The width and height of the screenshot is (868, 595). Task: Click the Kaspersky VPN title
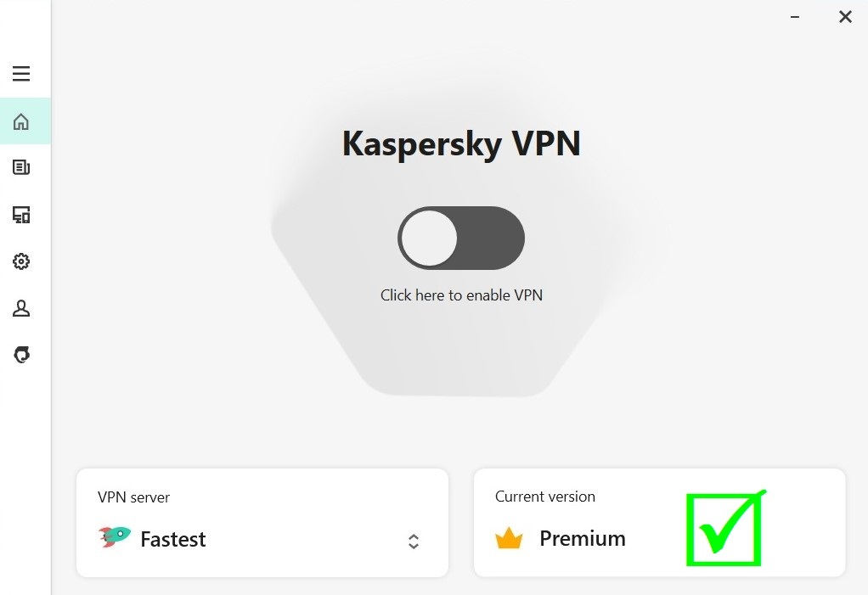tap(461, 143)
